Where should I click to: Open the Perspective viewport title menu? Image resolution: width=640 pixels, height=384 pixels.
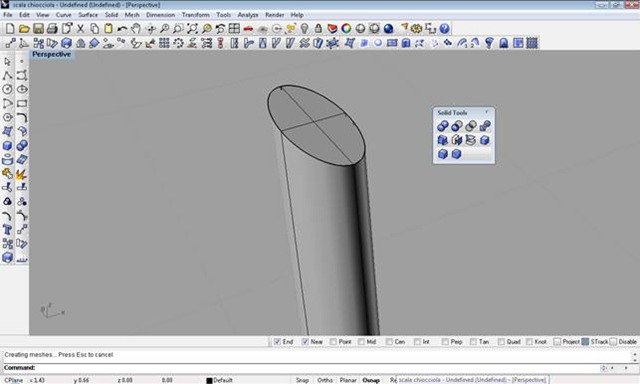[51, 54]
